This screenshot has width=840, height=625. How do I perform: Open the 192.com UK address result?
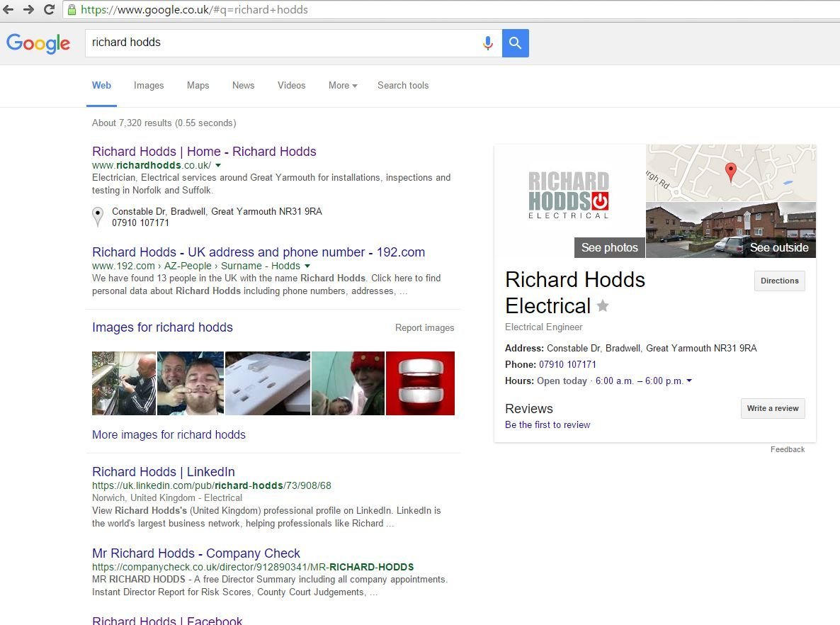(x=259, y=252)
